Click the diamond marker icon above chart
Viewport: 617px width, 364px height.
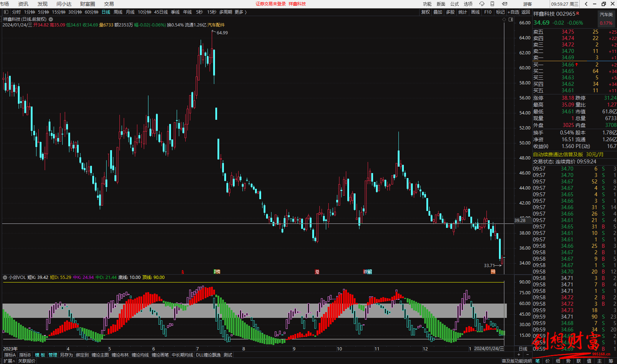[x=504, y=20]
